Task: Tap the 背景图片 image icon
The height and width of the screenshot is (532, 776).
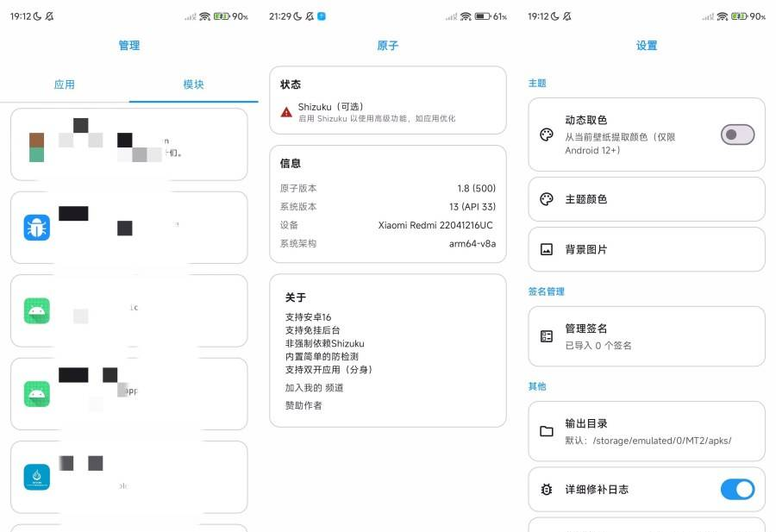Action: point(546,249)
